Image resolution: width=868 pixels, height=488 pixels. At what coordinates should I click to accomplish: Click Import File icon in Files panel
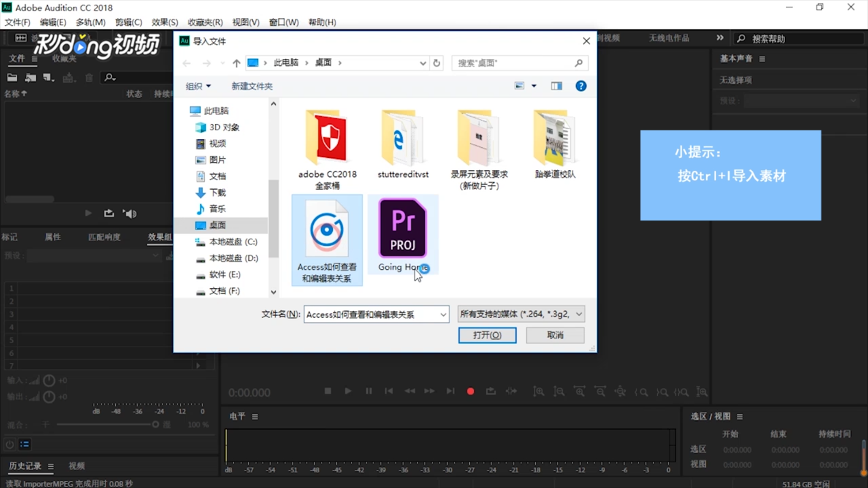tap(31, 78)
